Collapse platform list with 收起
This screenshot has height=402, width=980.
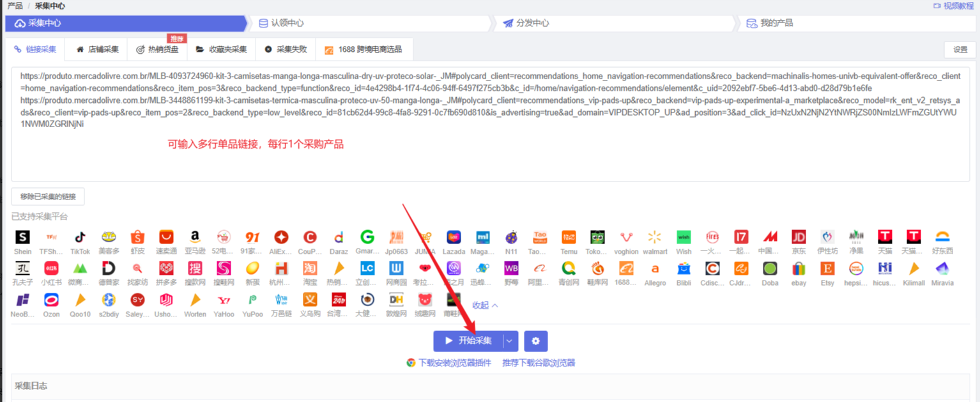(485, 305)
